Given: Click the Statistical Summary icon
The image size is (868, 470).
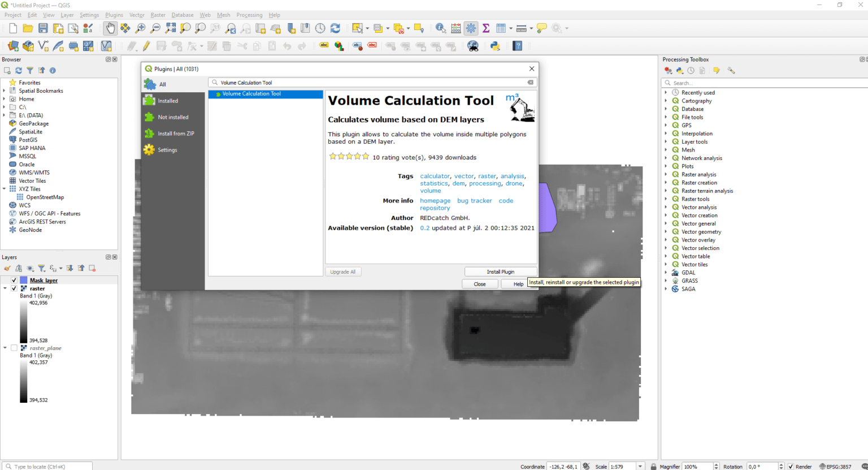Looking at the screenshot, I should [485, 28].
